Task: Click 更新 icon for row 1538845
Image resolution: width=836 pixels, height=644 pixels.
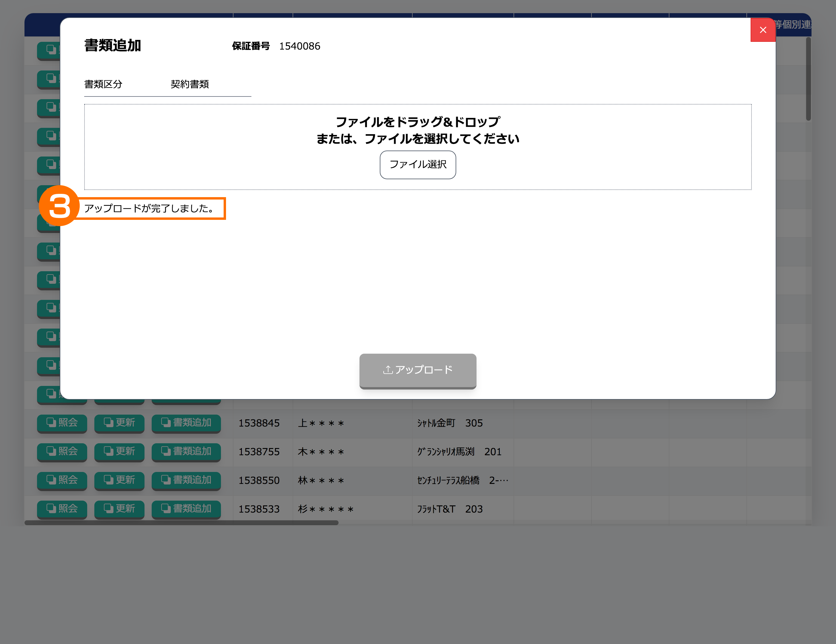Action: click(109, 422)
